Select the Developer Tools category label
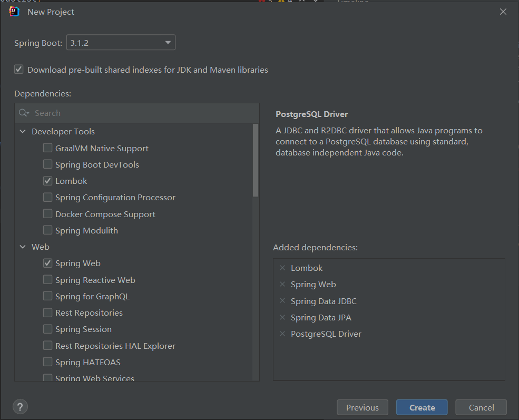 [x=63, y=131]
